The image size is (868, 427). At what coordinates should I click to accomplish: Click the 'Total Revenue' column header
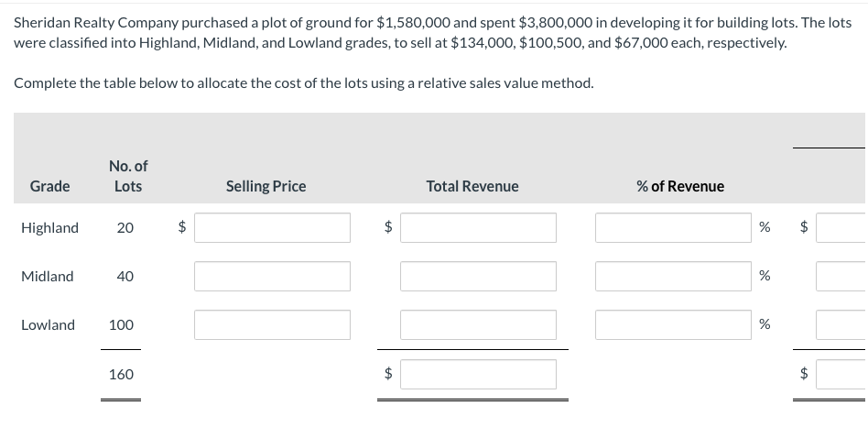pos(472,186)
